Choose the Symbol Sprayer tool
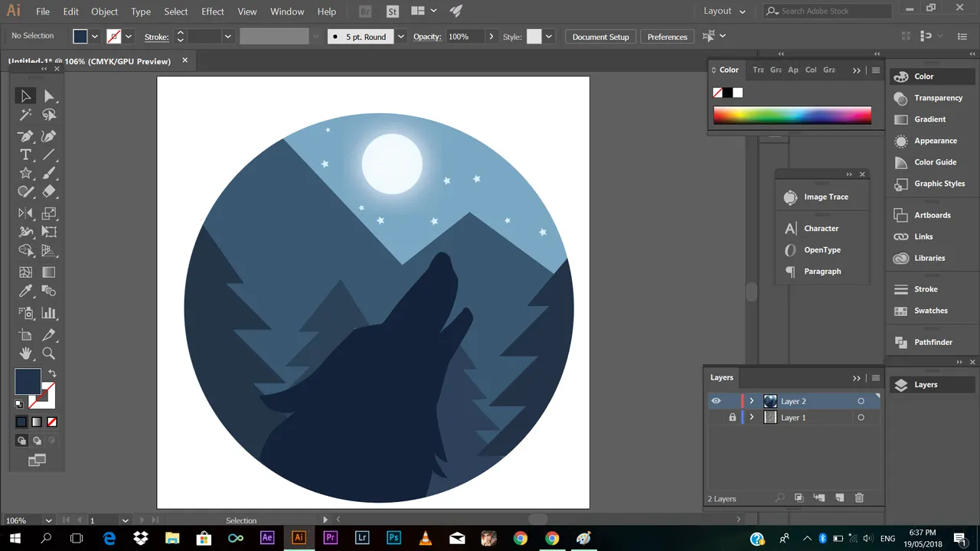 pyautogui.click(x=25, y=313)
